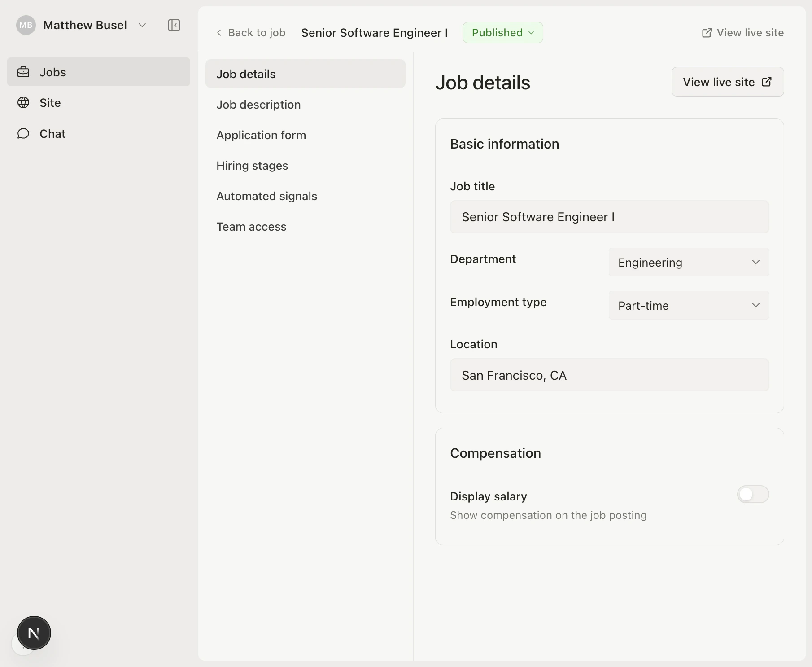Open the Application form section

(262, 135)
